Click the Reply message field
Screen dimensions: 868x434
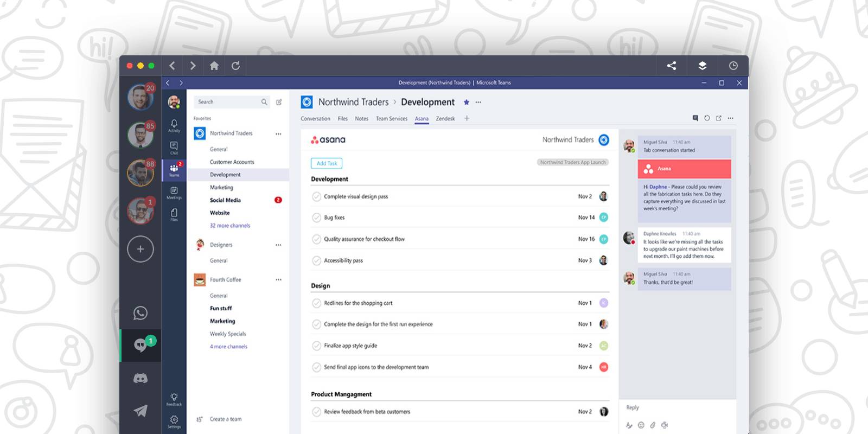point(677,407)
